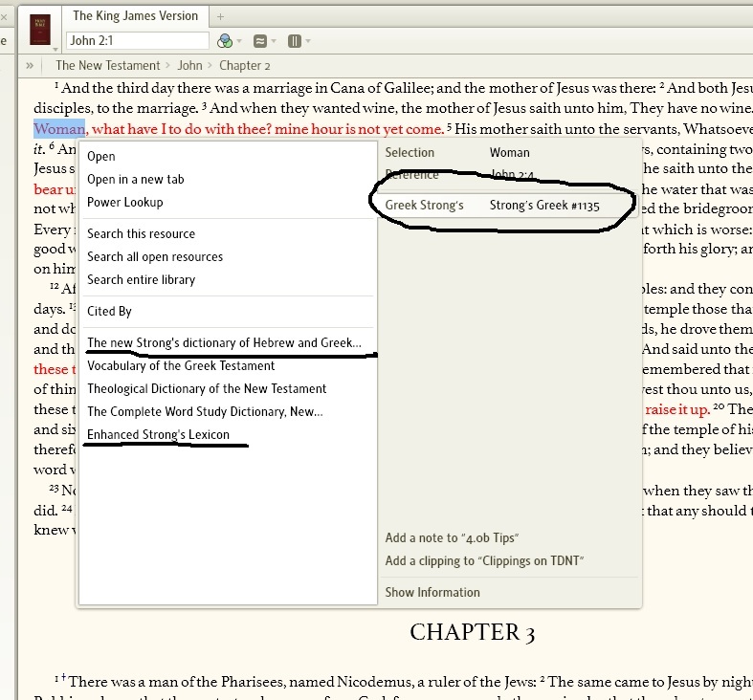Open The new Strong's dictionary of Hebrew and Greek
The image size is (753, 700).
[x=224, y=342]
